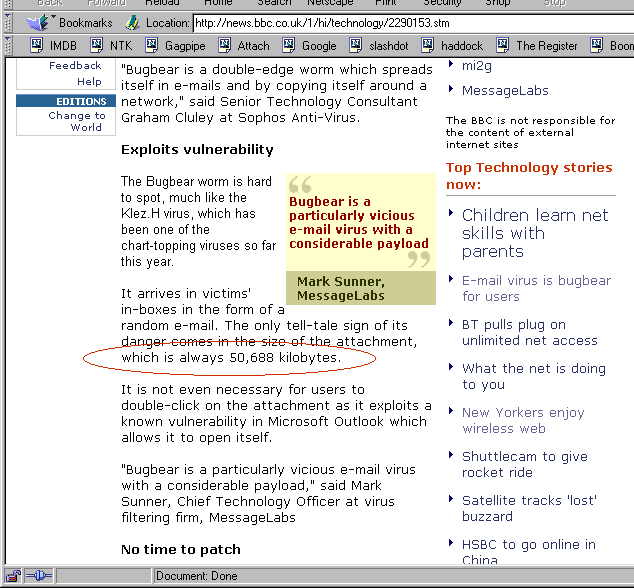The width and height of the screenshot is (634, 588).
Task: Open the Bookmarks menu icon
Action: tap(38, 23)
